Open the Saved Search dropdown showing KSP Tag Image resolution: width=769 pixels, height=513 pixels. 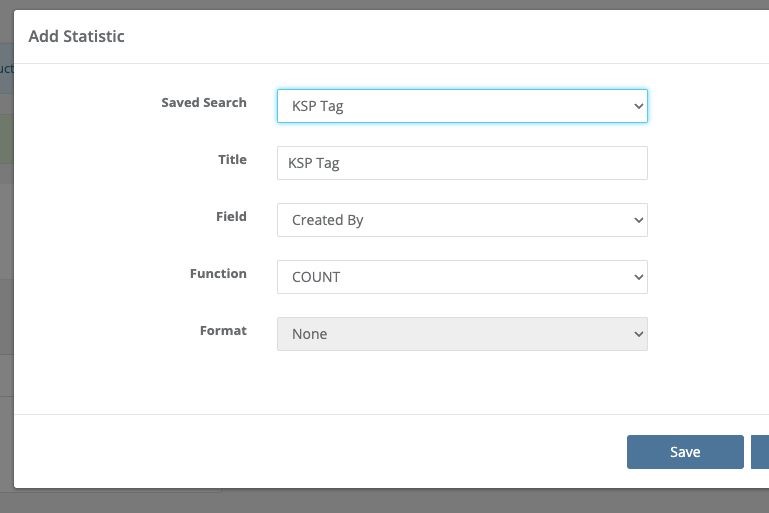tap(450, 106)
